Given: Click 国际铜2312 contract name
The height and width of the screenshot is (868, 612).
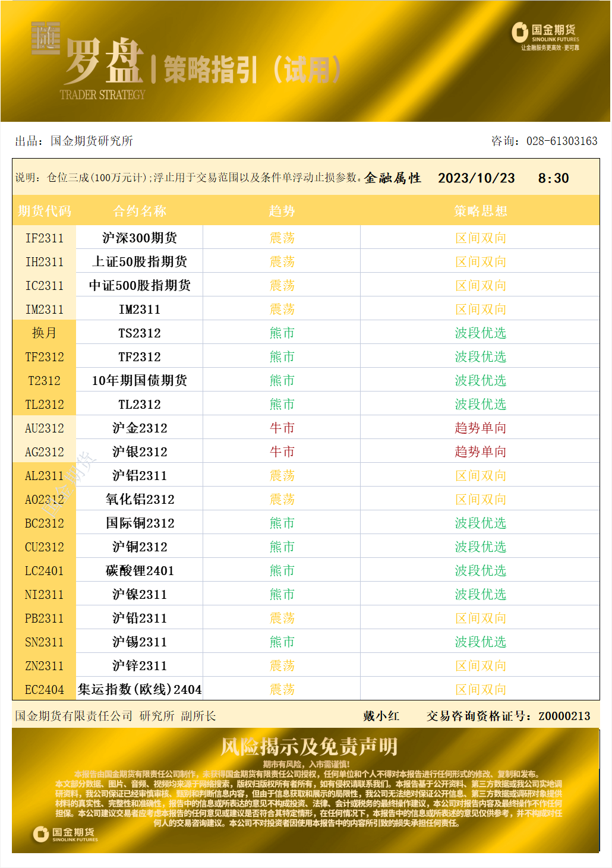Looking at the screenshot, I should (140, 523).
